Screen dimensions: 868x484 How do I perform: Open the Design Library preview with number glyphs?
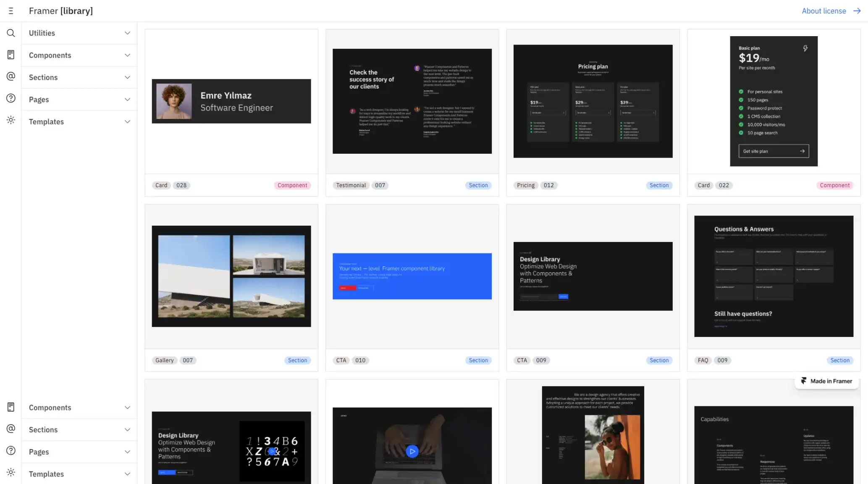coord(231,448)
